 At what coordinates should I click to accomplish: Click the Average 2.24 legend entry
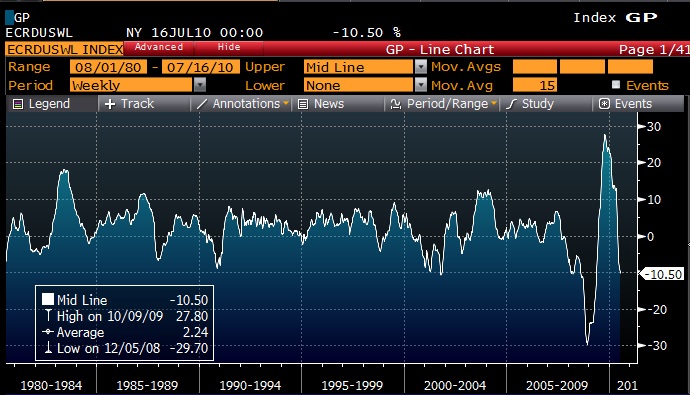pyautogui.click(x=125, y=332)
